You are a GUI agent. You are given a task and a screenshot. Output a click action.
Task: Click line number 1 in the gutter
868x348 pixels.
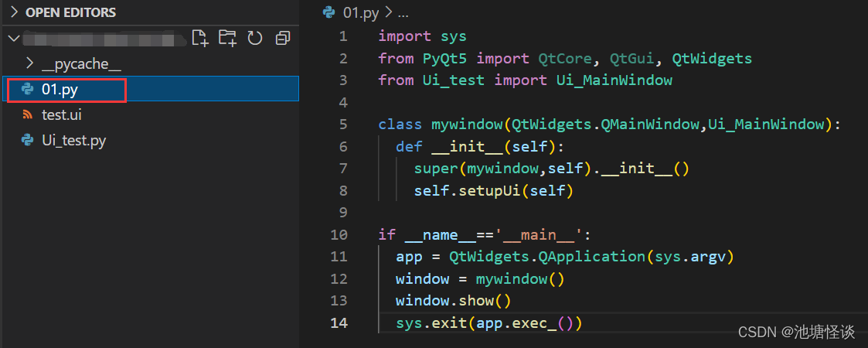tap(343, 36)
